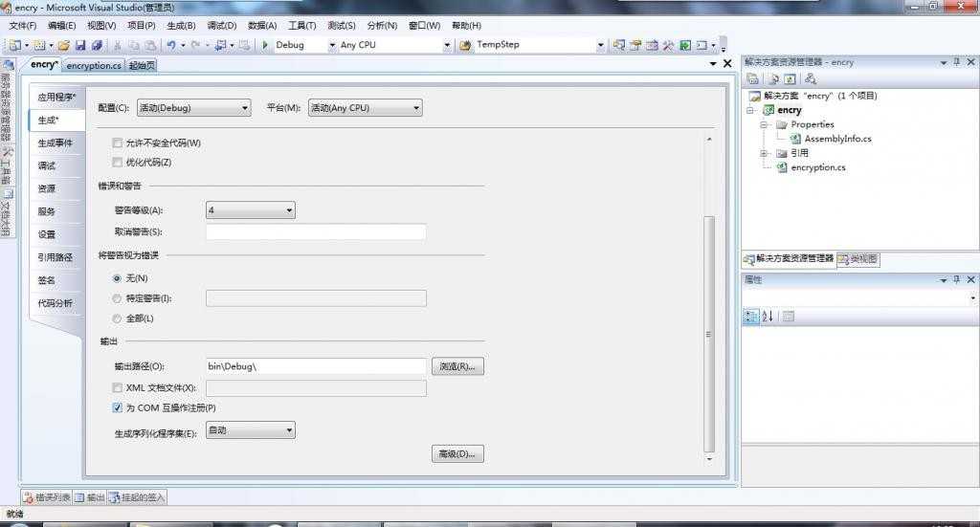Open the Toolbox wrench and hammer icon
This screenshot has height=527, width=980.
[668, 45]
